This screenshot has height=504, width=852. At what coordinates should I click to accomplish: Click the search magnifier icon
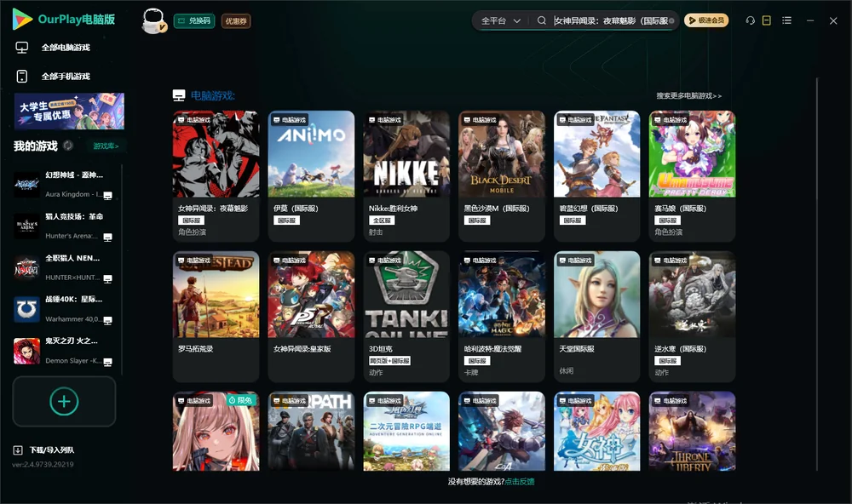541,20
